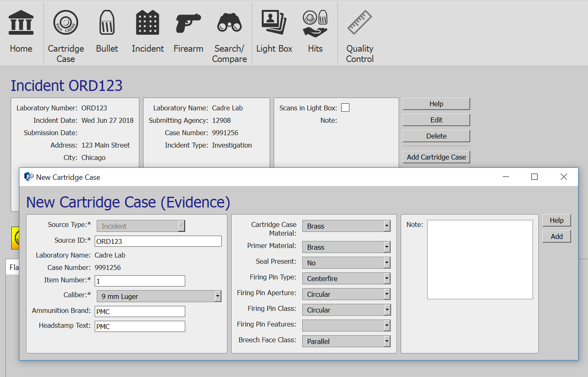Open Firing Pin Aperture dropdown
Image resolution: width=588 pixels, height=377 pixels.
click(347, 294)
